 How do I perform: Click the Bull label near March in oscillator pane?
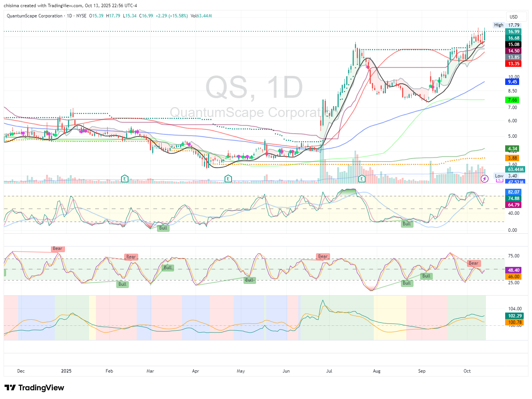pos(167,268)
